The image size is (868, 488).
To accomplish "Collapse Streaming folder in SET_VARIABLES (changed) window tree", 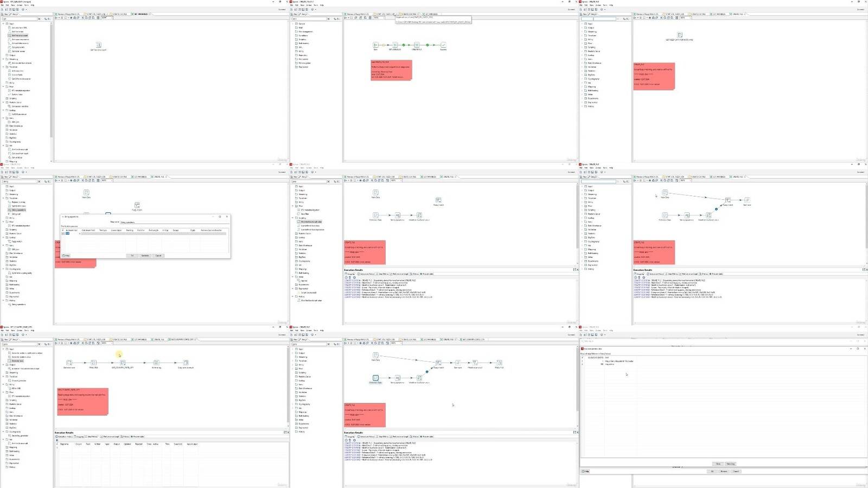I will (x=4, y=59).
